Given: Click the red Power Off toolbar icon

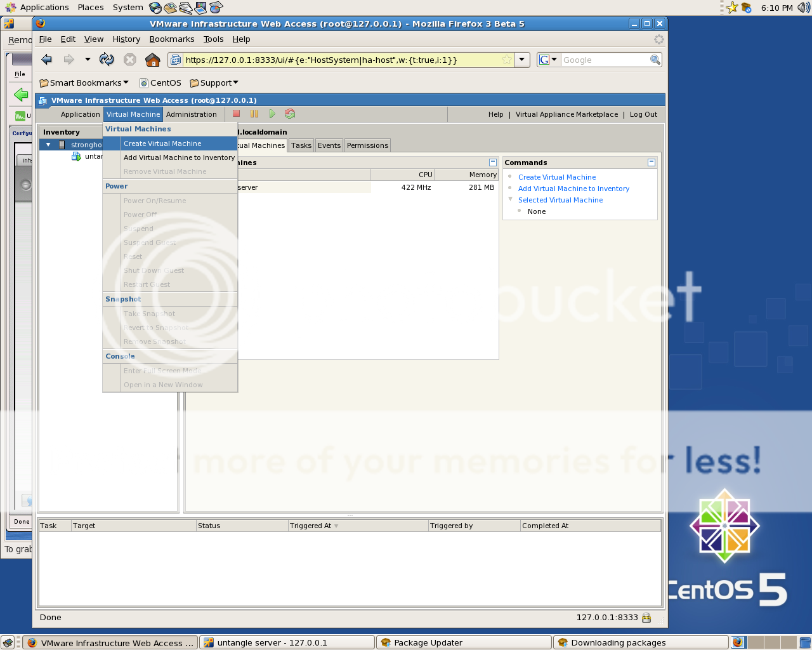Looking at the screenshot, I should pyautogui.click(x=236, y=114).
